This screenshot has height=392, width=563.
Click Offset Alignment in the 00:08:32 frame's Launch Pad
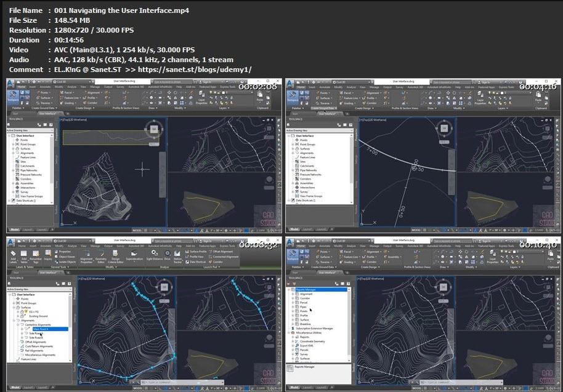point(221,252)
